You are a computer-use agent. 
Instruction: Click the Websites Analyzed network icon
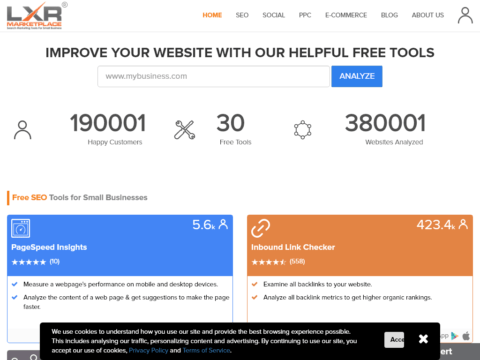pyautogui.click(x=302, y=130)
